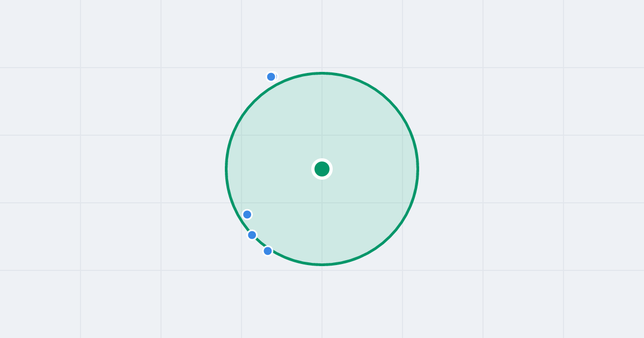Click the green center handle of the circle

coord(322,169)
